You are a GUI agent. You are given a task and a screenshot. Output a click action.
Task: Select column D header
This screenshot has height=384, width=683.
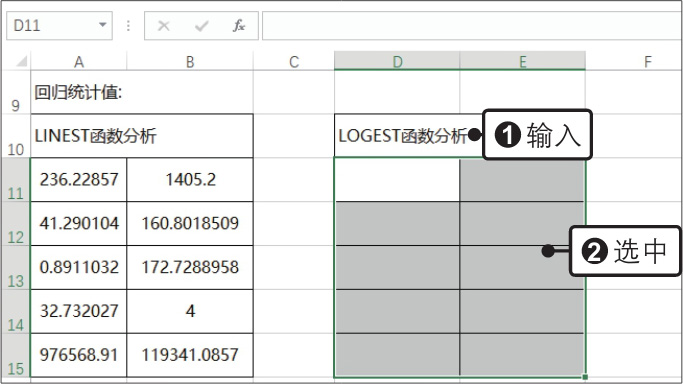pos(397,61)
